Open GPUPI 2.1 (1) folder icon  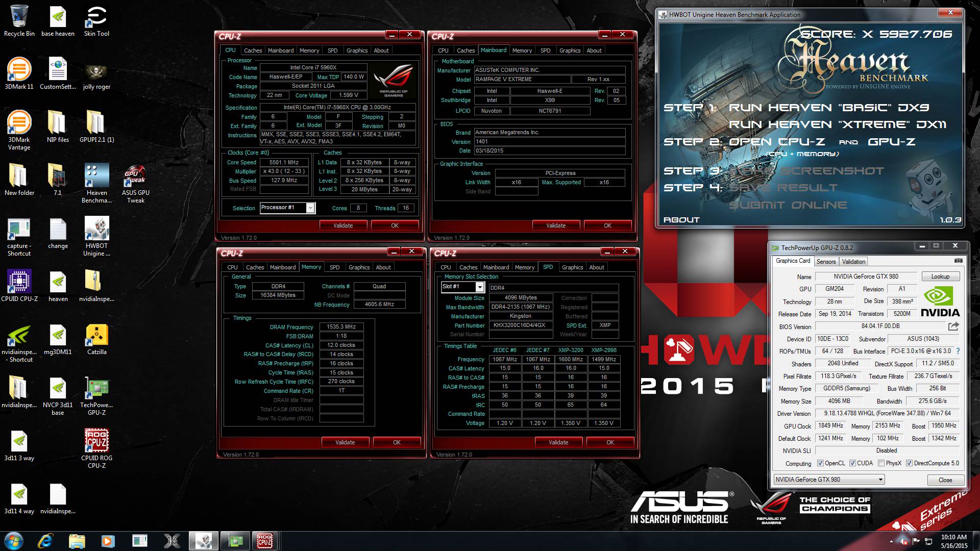[x=96, y=127]
